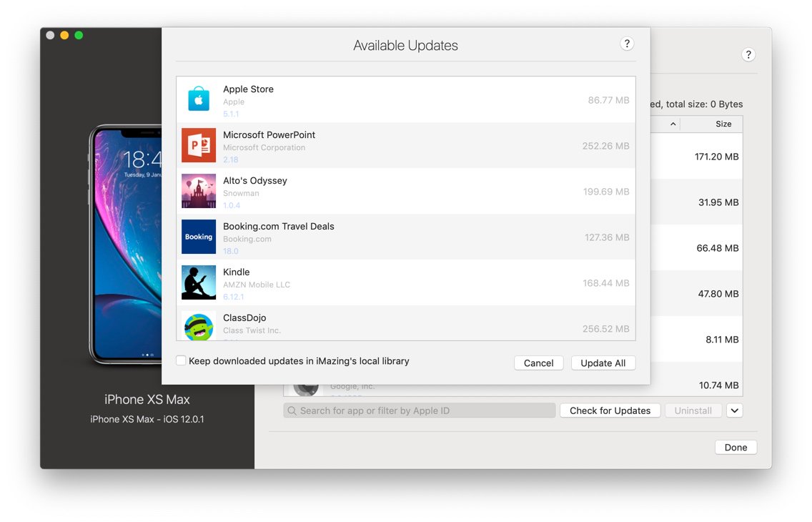The width and height of the screenshot is (812, 522).
Task: Click the yellow minimize window button
Action: [64, 35]
